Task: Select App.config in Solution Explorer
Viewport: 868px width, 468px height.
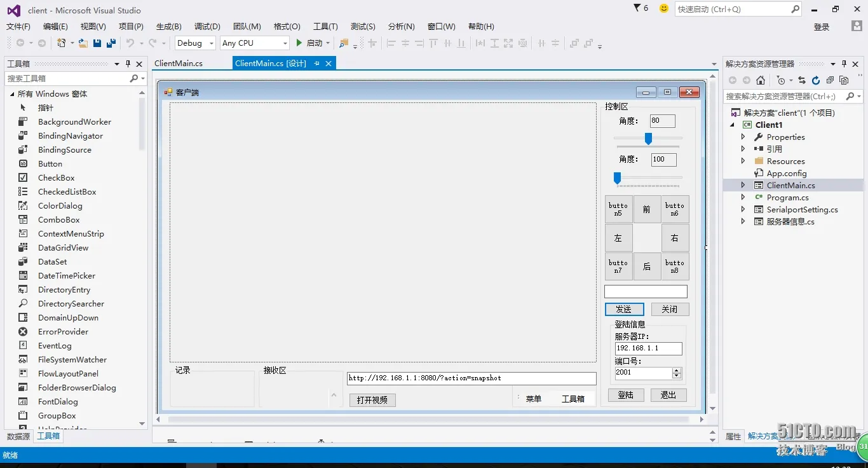Action: tap(786, 173)
